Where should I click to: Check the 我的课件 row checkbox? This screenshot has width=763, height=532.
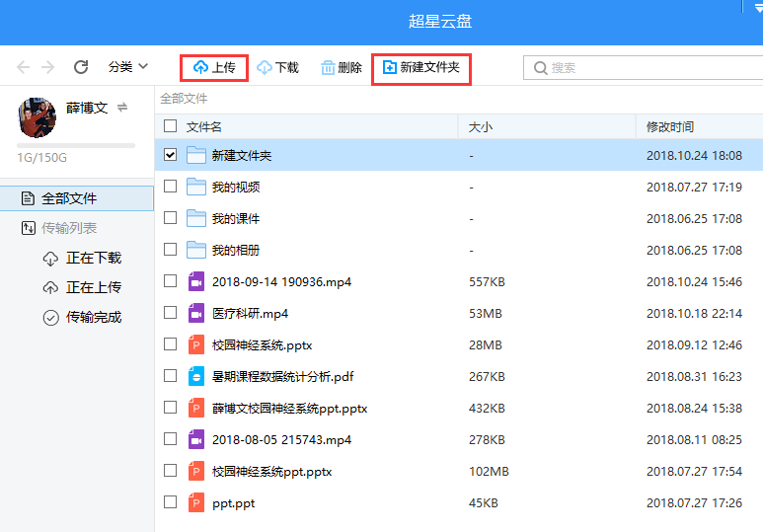171,217
